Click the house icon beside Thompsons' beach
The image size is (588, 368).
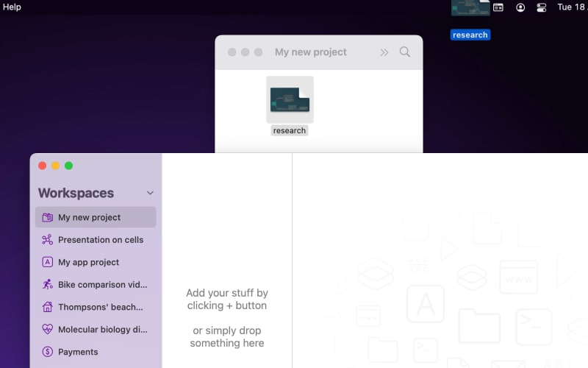tap(47, 307)
